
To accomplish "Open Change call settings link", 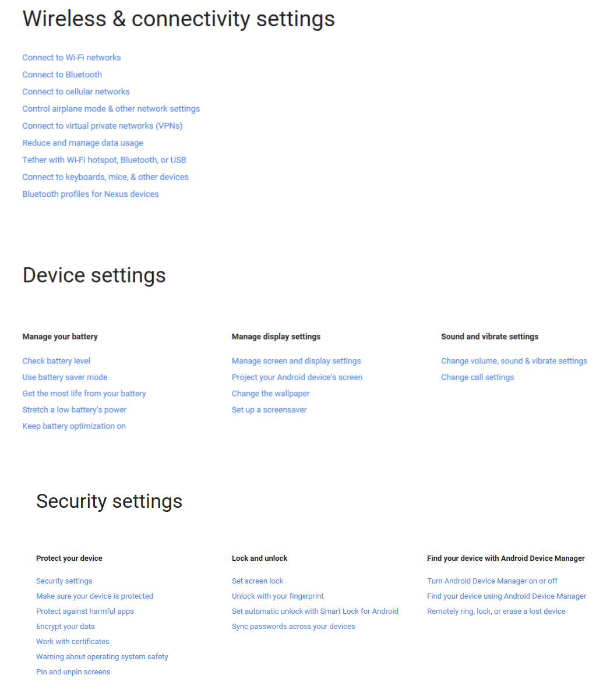I will click(477, 377).
